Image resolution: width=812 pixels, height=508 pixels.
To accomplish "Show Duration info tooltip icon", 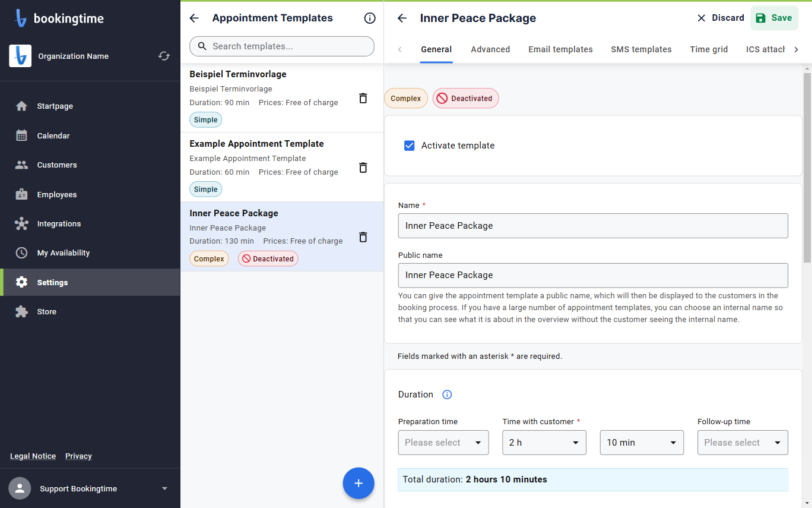I will (x=448, y=395).
